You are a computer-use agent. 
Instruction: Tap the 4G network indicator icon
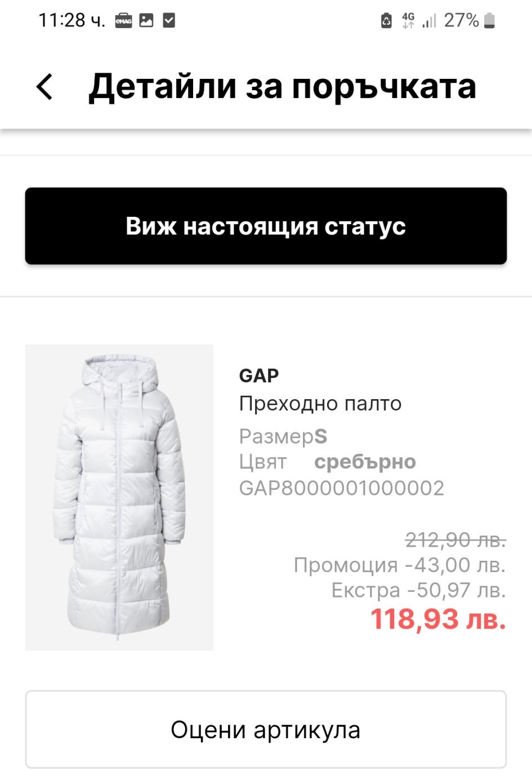408,21
